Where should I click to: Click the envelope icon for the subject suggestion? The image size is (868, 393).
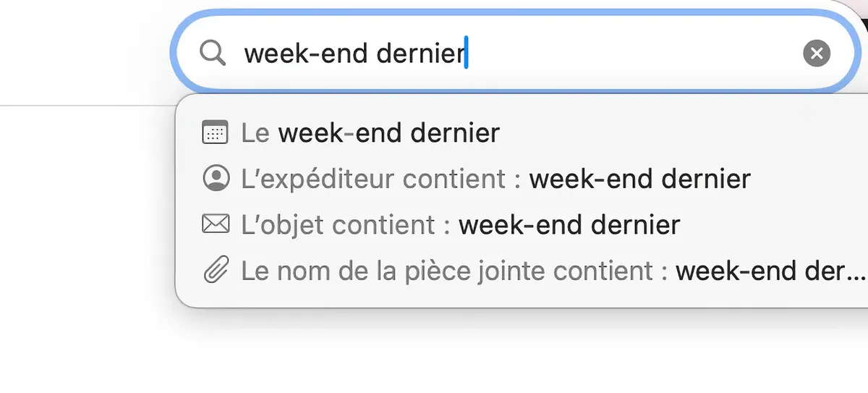click(x=216, y=224)
